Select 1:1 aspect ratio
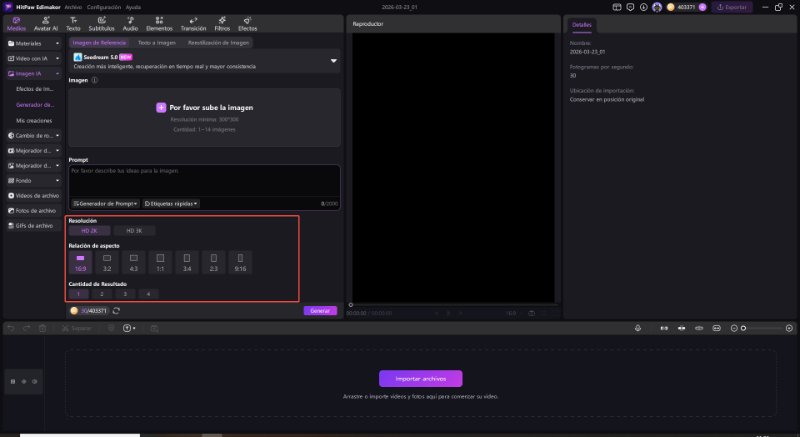This screenshot has width=800, height=437. coord(160,263)
